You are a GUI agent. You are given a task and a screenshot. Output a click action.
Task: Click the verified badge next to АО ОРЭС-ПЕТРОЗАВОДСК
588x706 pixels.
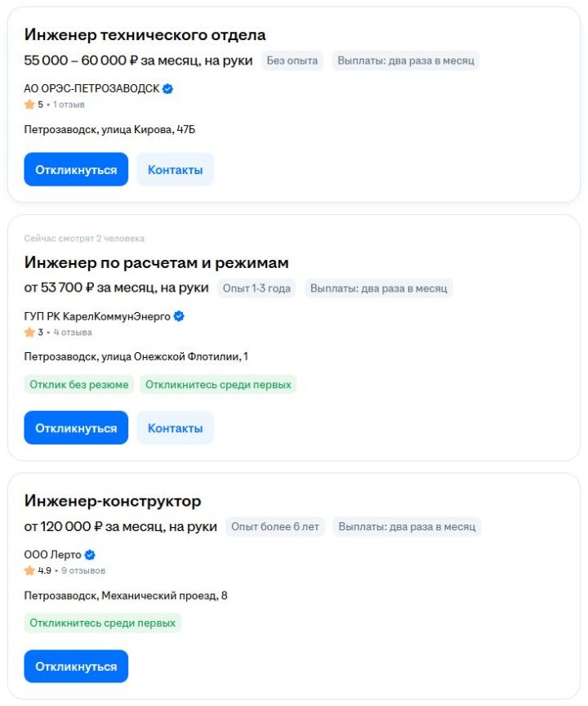click(x=167, y=89)
